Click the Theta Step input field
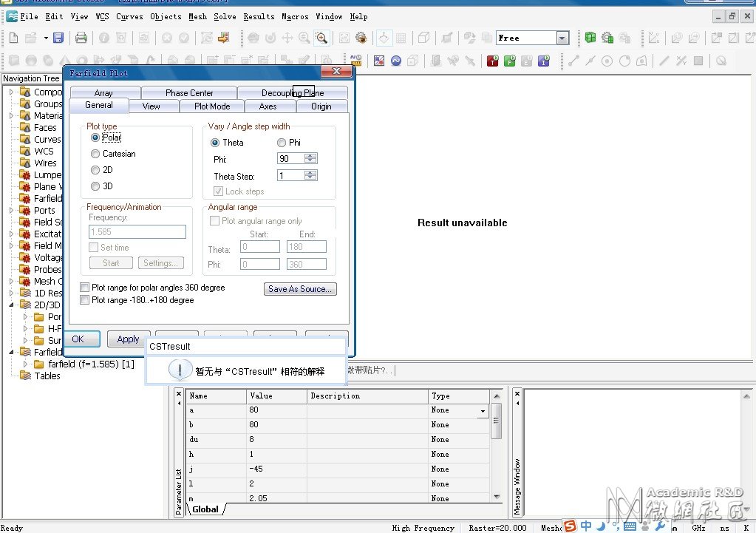This screenshot has width=756, height=533. [x=290, y=176]
